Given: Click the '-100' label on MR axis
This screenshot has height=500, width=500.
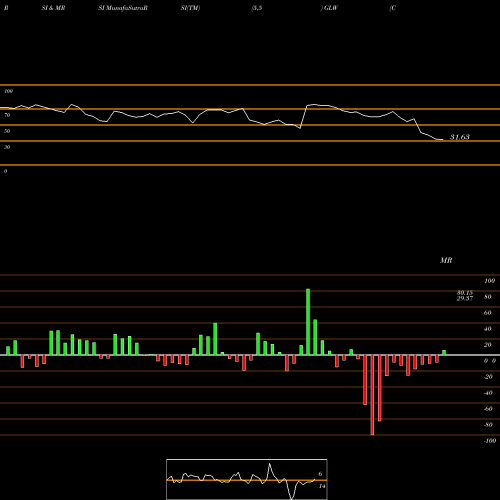Looking at the screenshot, I should coord(490,441).
